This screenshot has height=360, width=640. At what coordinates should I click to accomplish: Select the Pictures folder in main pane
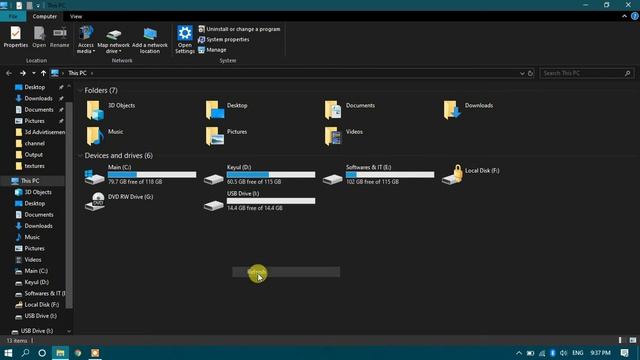[x=226, y=136]
